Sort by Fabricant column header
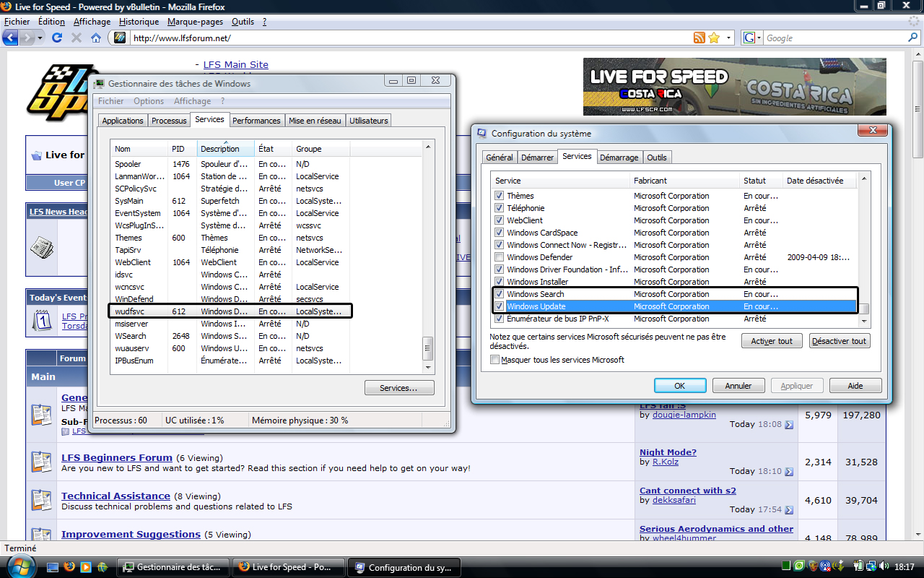Viewport: 924px width, 578px height. 685,181
